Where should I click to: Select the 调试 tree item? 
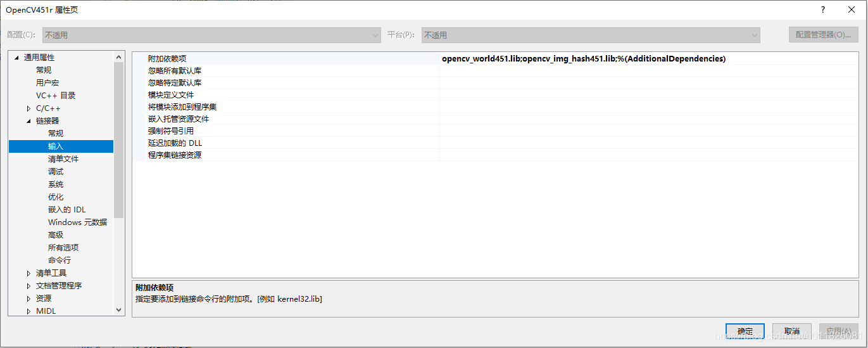click(x=56, y=172)
